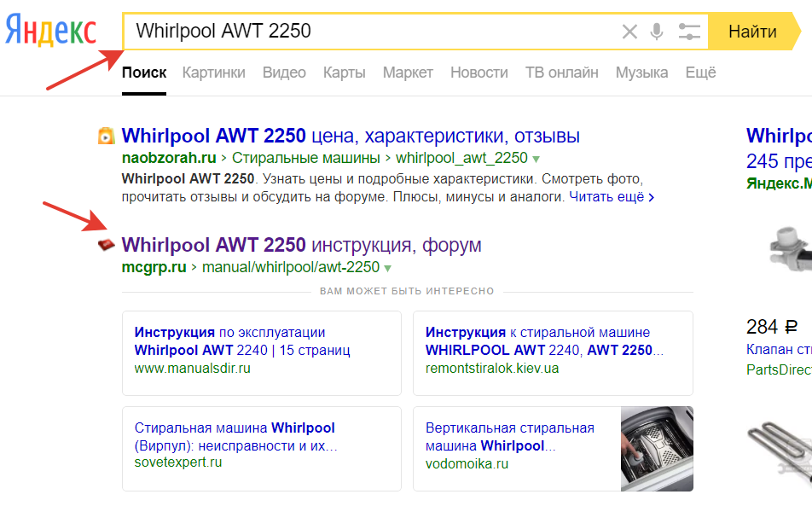Screen dimensions: 812x506
Task: Open result 'Whirlpool AWT 2250 цена, характеристики, отзывы'
Action: tap(351, 136)
